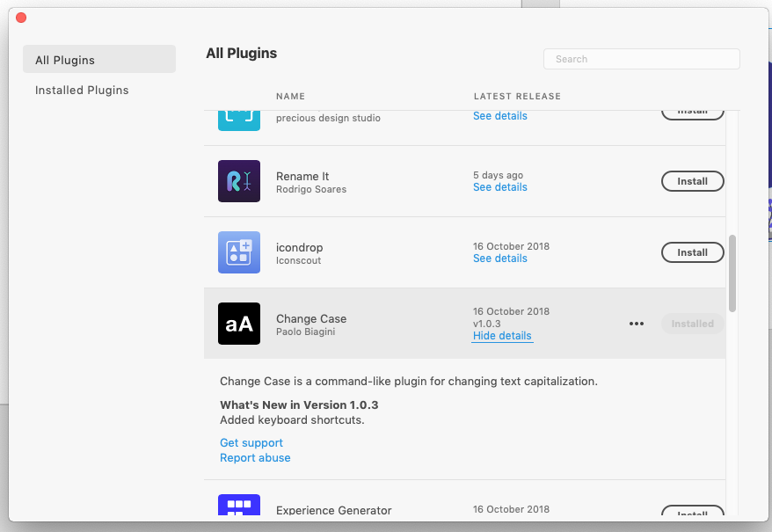Collapse Change Case with Hide details
The height and width of the screenshot is (532, 772).
[502, 336]
